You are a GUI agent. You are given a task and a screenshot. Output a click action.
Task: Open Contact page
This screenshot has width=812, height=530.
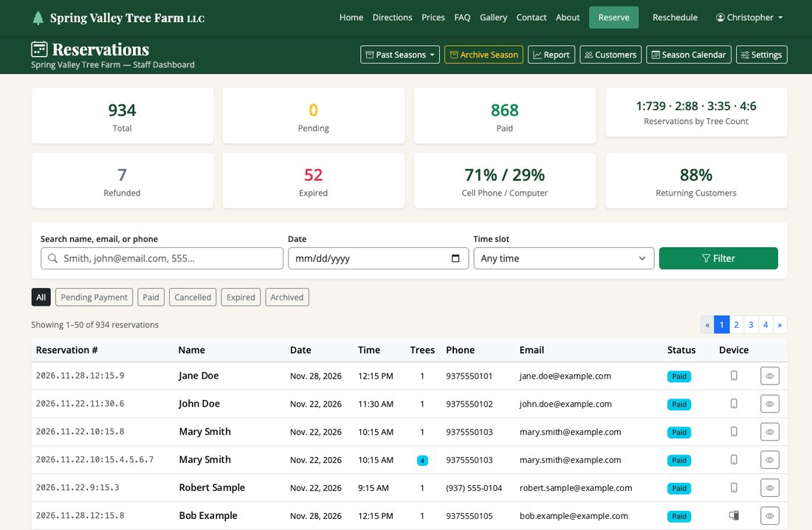click(531, 18)
